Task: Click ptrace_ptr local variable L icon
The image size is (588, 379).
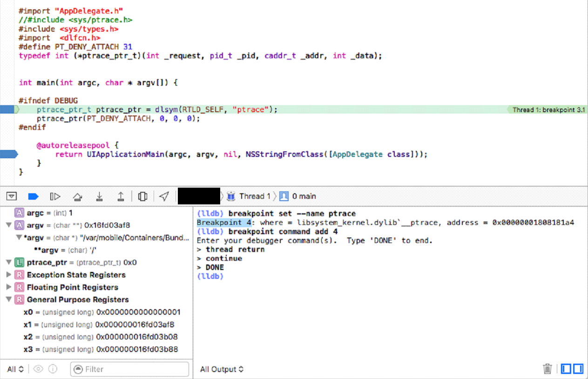Action: (19, 263)
